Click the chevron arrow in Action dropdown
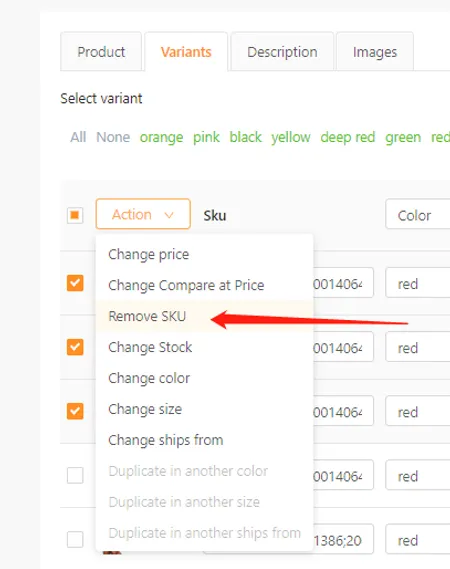Screen dimensions: 450x569 [x=169, y=215]
